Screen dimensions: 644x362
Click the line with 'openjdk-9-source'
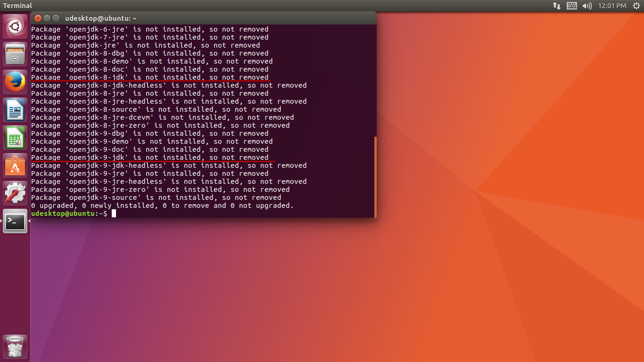[x=156, y=197]
